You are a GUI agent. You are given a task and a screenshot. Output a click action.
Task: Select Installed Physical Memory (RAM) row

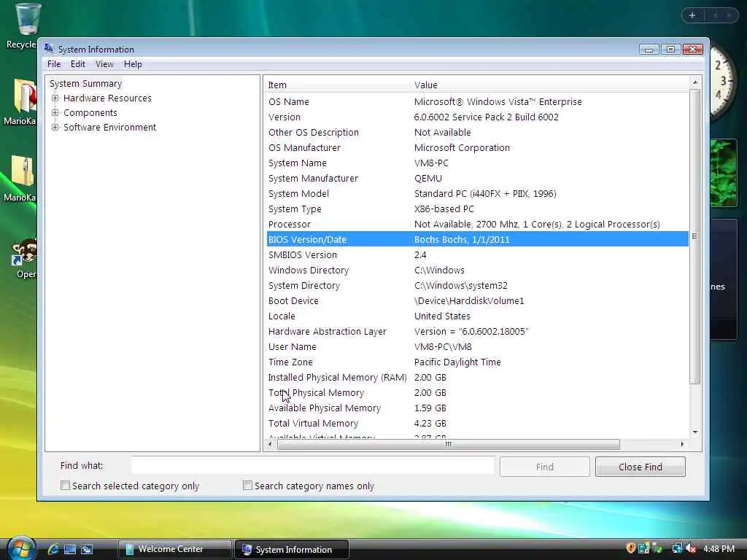477,377
